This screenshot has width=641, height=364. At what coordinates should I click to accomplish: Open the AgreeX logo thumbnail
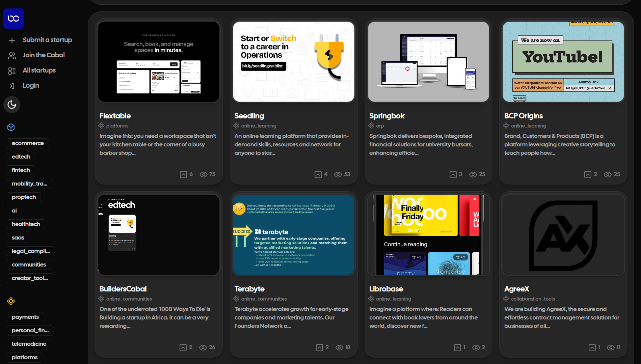click(x=563, y=235)
